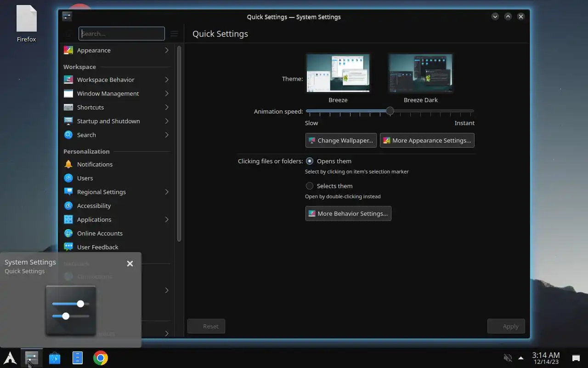Click the animation speed slider handle
The image size is (588, 368).
(x=390, y=111)
